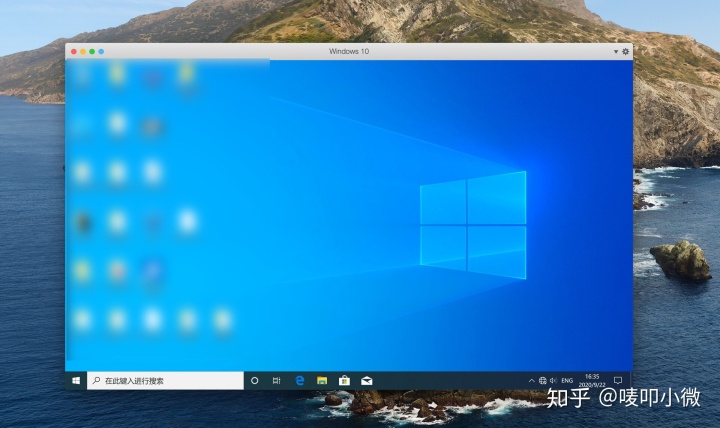Open network status tray icon
This screenshot has width=720, height=428.
coord(543,381)
